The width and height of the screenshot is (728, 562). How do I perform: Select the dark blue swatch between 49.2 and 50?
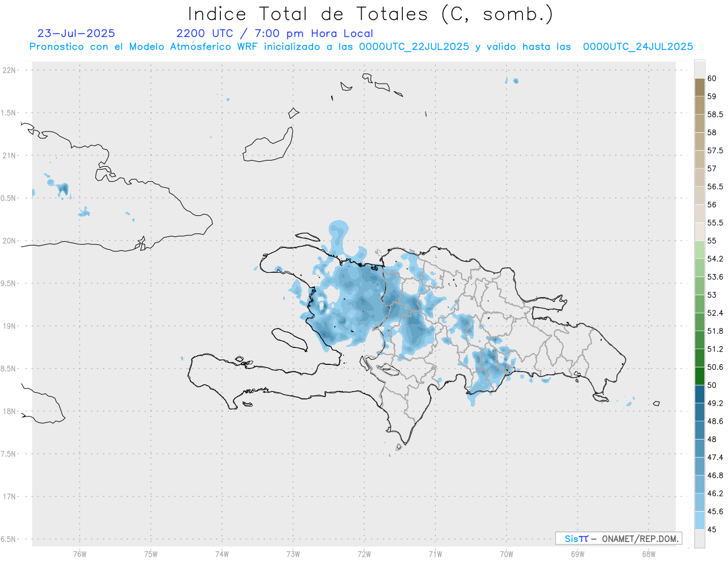click(x=699, y=394)
